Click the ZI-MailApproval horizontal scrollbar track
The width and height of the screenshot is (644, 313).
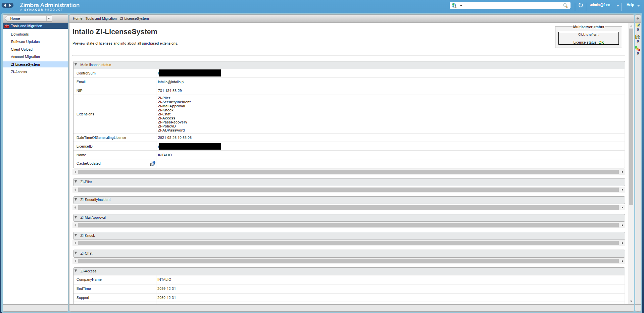348,225
